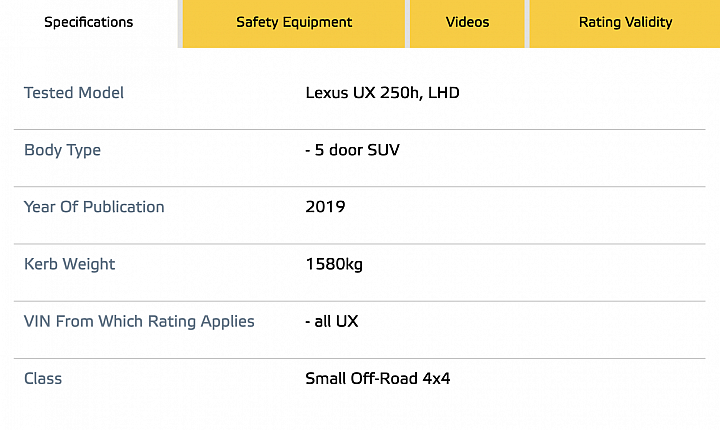Switch to the Rating Validity tab
The height and width of the screenshot is (430, 720).
coord(625,23)
